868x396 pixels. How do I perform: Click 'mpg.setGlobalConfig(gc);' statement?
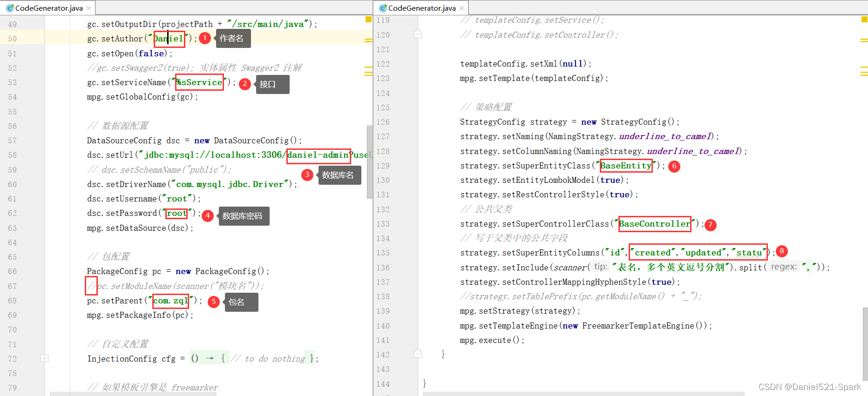pos(142,97)
